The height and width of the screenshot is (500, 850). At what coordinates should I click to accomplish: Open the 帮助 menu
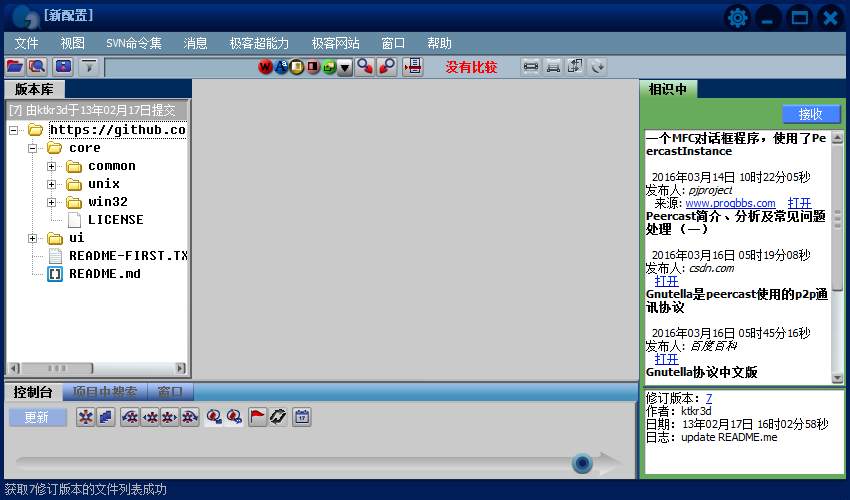pos(439,43)
